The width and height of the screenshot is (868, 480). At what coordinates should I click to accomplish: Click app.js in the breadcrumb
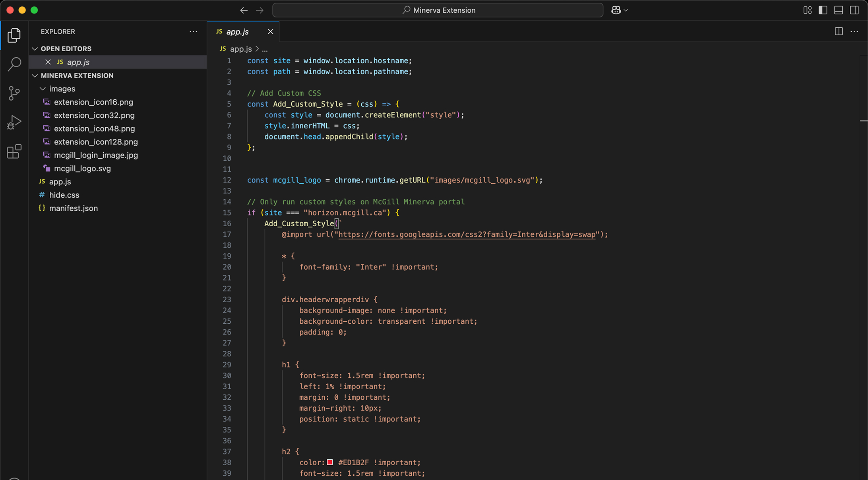click(241, 49)
